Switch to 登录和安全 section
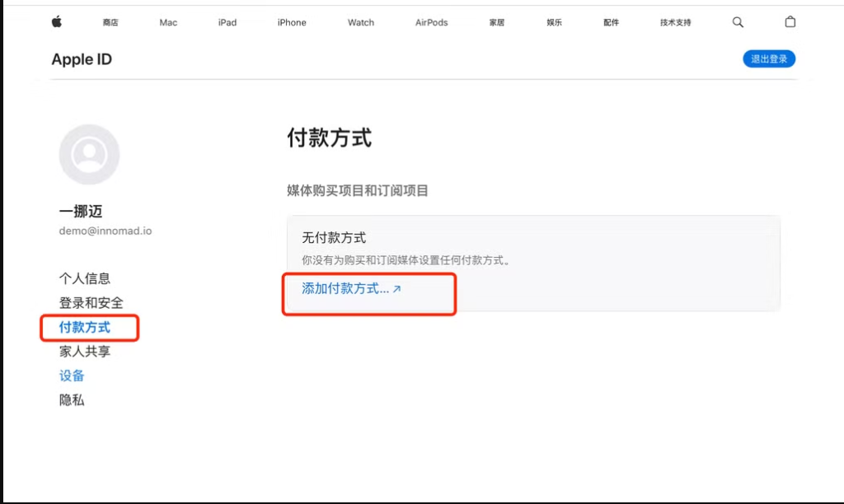The image size is (844, 504). (x=91, y=303)
